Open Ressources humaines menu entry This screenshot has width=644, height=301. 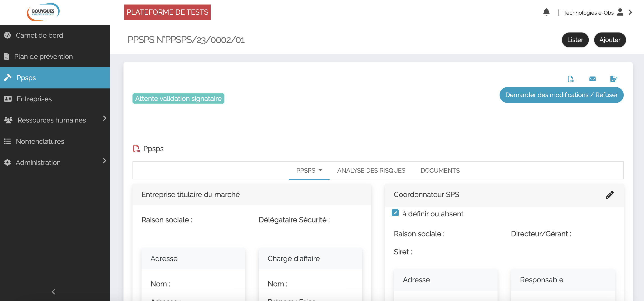52,120
